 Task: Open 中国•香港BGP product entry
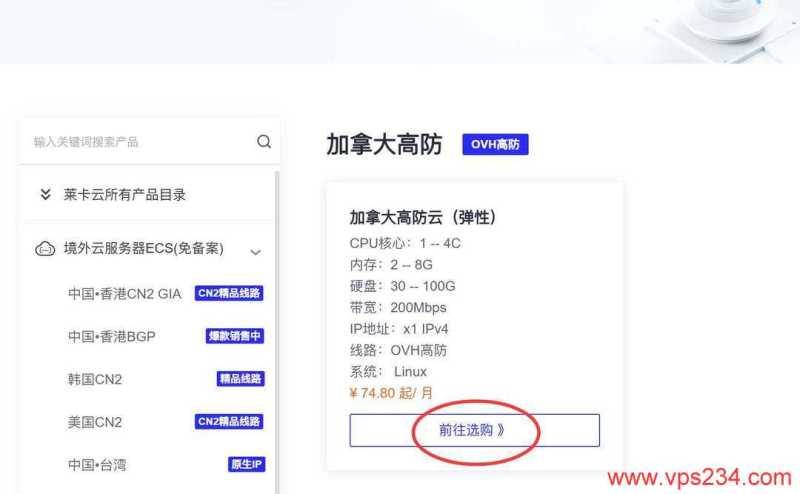click(x=111, y=337)
